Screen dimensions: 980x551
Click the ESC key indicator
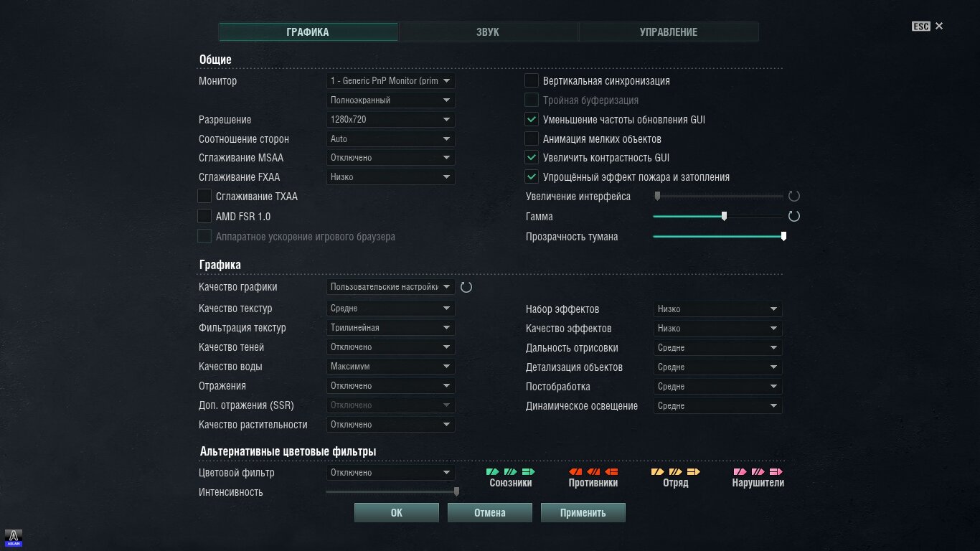[x=921, y=26]
